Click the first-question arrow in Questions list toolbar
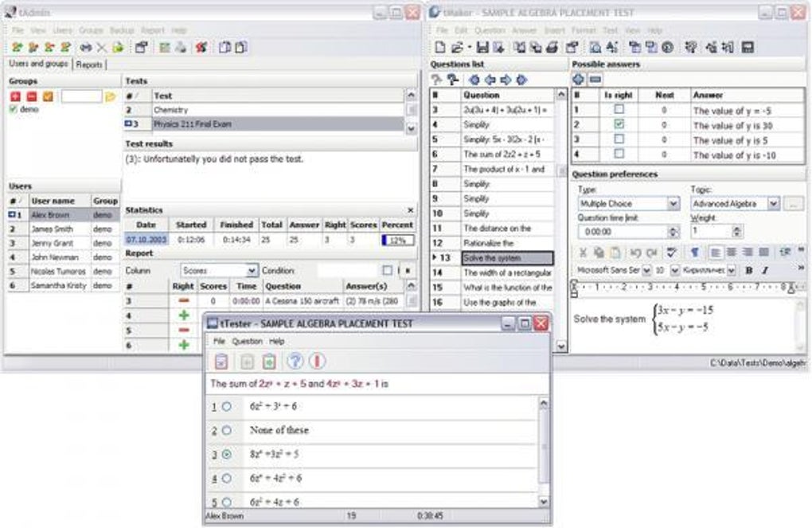 tap(474, 80)
